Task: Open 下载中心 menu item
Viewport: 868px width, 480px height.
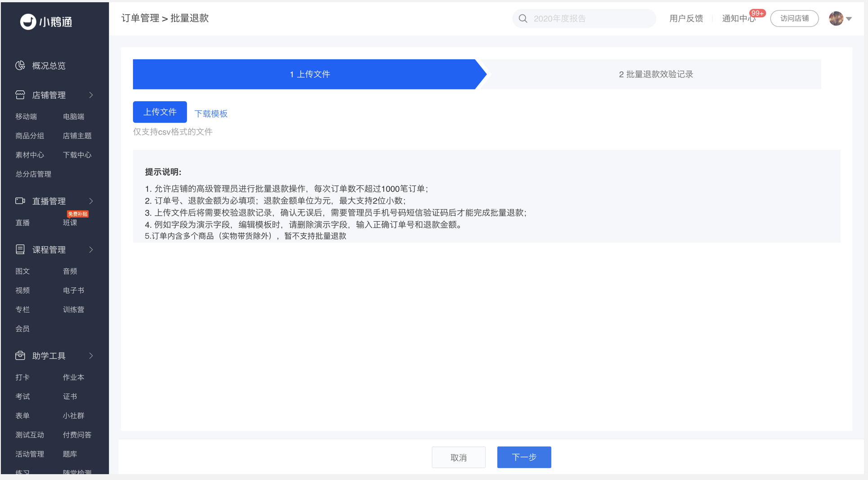Action: click(x=77, y=155)
